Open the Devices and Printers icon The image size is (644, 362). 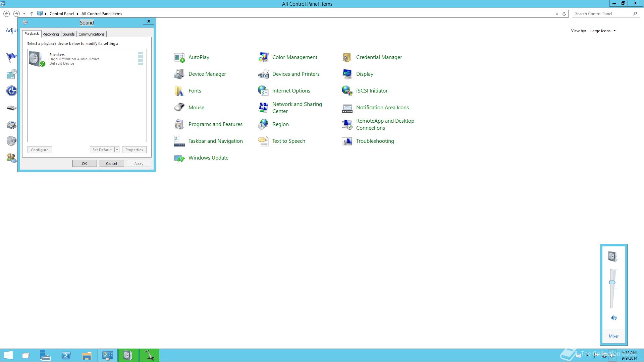tap(263, 74)
